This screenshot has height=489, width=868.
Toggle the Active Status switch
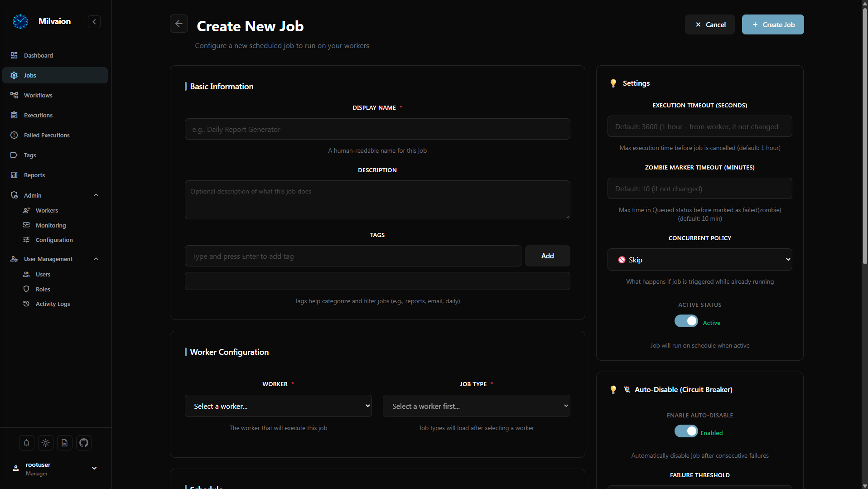[686, 321]
